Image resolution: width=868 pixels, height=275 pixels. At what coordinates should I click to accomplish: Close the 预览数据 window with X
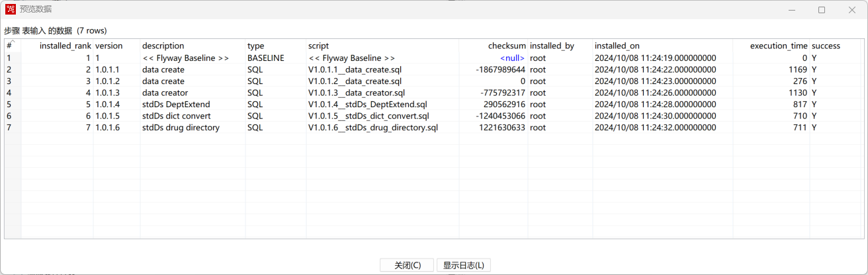[852, 9]
